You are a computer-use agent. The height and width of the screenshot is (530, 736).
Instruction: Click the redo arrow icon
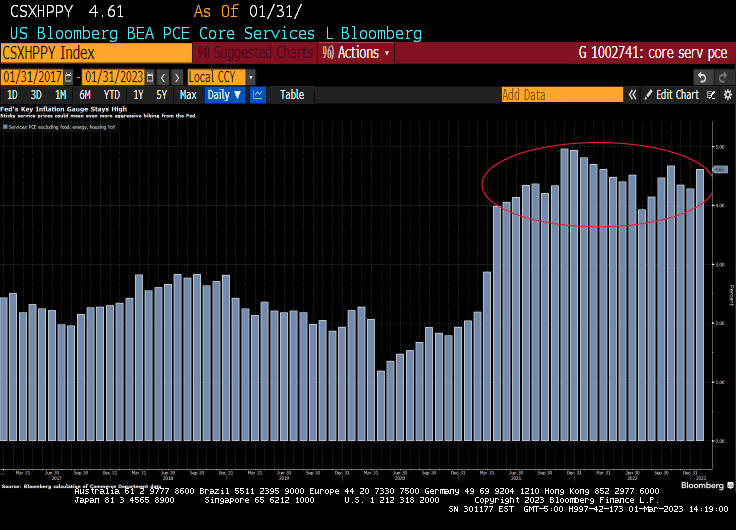pos(724,77)
